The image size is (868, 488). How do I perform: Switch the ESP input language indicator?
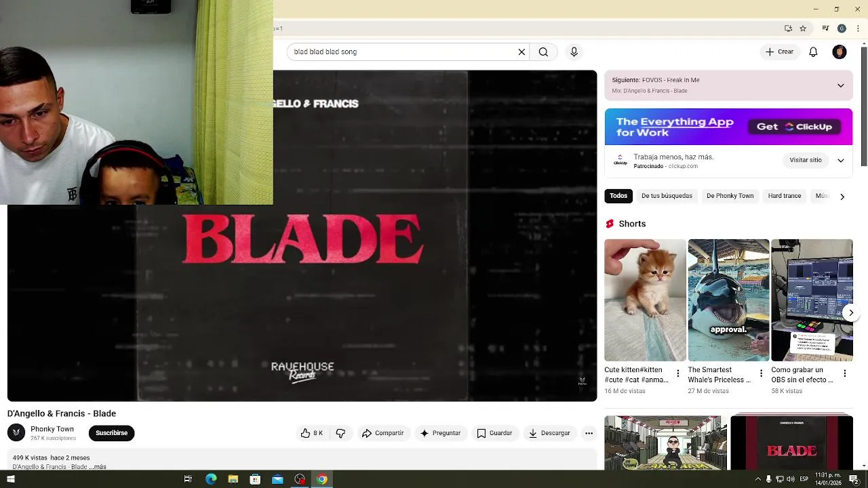[804, 479]
